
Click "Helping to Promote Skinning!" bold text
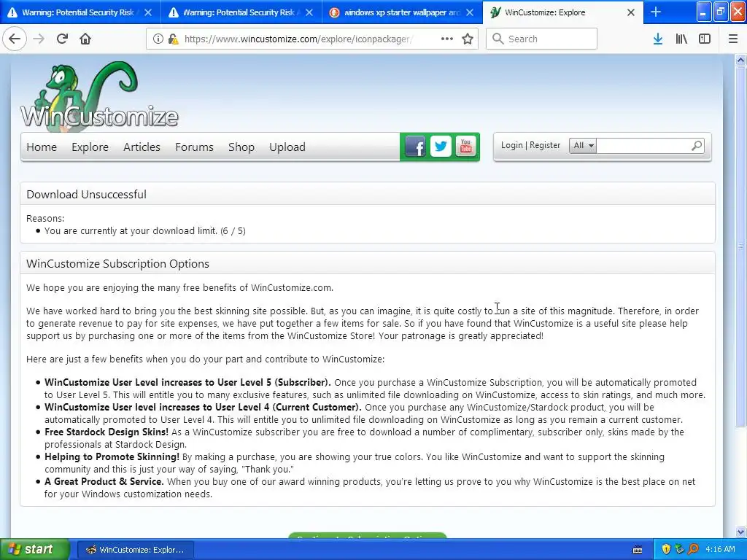coord(112,456)
